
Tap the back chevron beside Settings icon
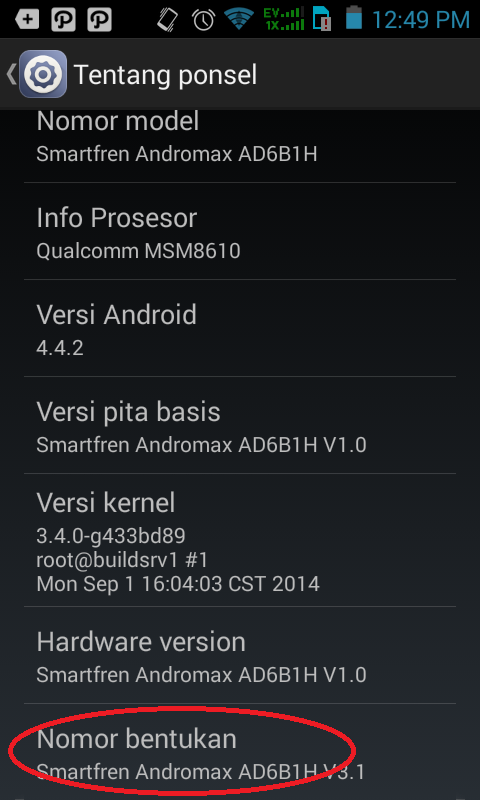pos(11,74)
